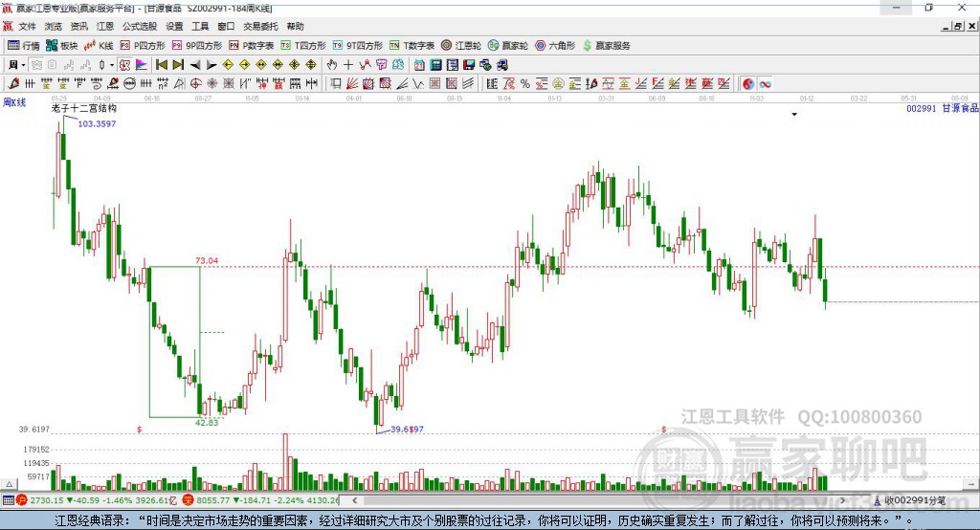The image size is (980, 530).
Task: Expand the 周 period dropdown
Action: point(23,65)
